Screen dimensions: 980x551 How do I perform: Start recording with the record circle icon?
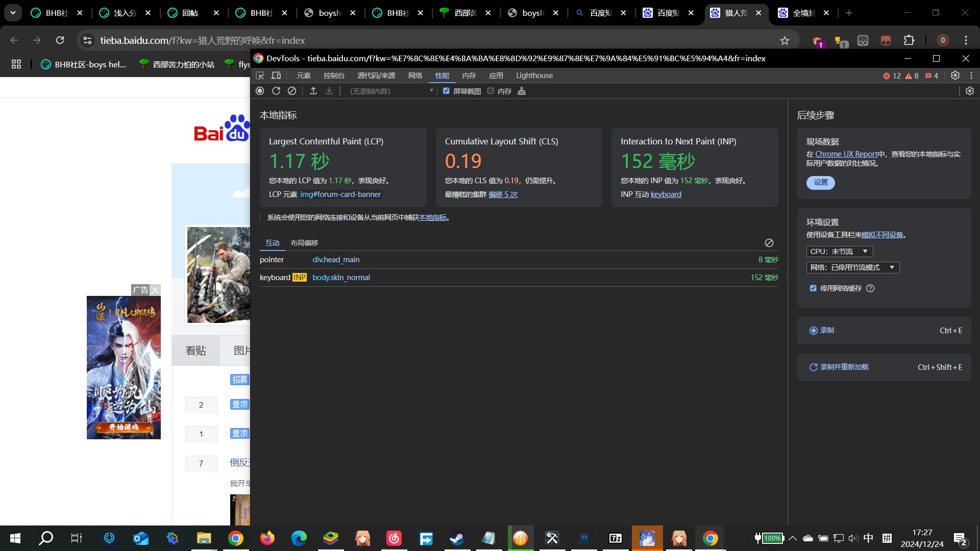[260, 91]
